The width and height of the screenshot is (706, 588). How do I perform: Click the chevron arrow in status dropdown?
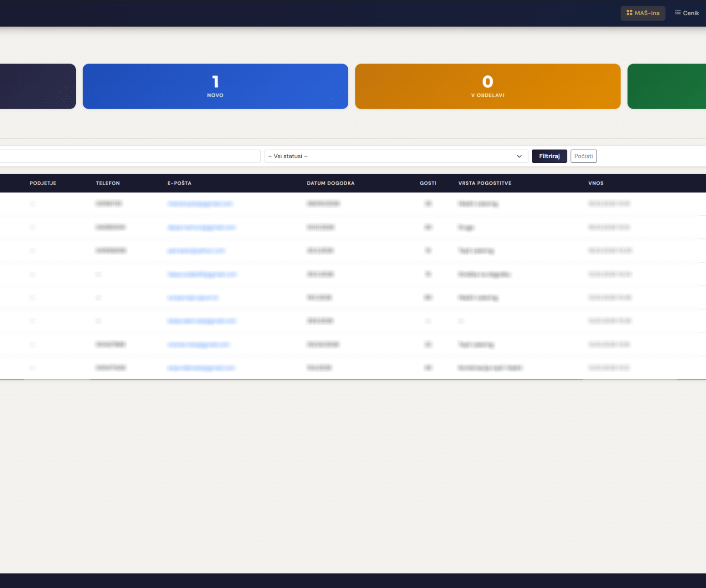519,156
